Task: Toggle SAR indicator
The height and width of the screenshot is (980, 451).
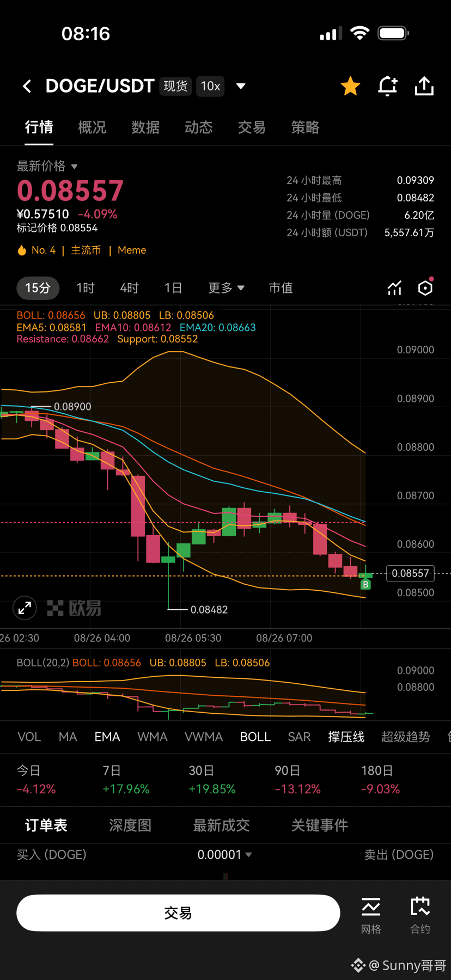Action: click(299, 737)
